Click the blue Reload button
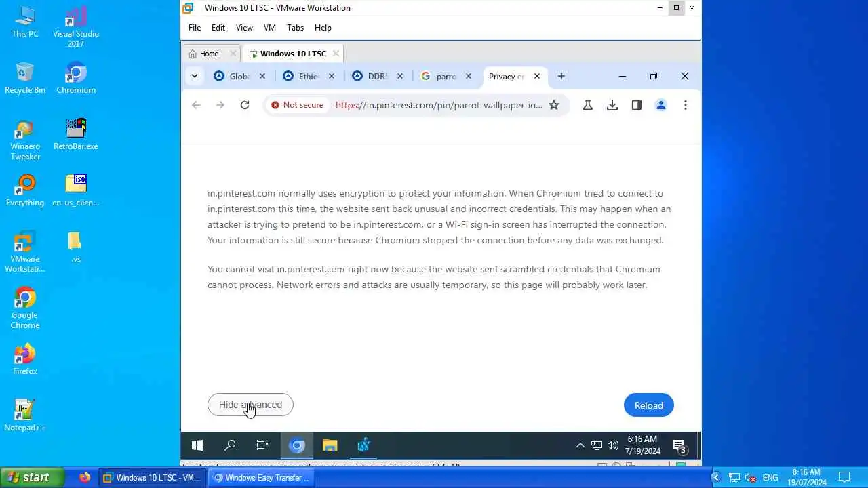 pos(649,405)
